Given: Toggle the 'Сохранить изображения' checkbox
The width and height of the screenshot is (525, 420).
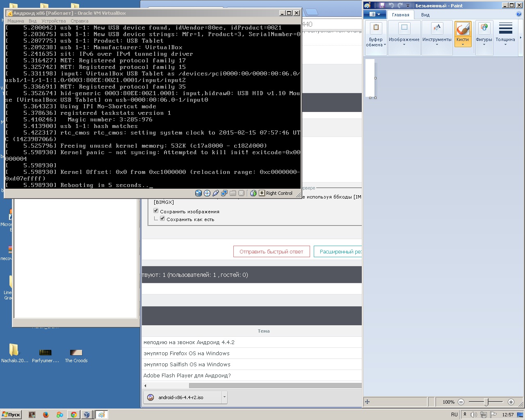Looking at the screenshot, I should pos(156,211).
